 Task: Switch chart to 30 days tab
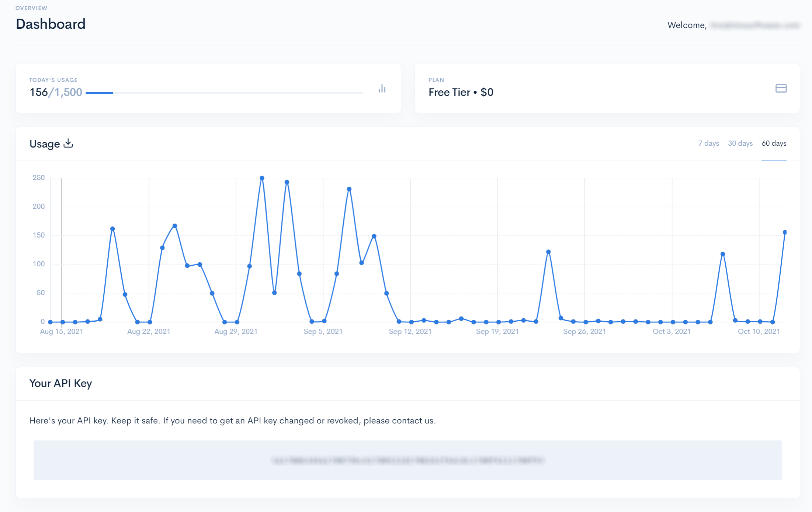[x=740, y=143]
